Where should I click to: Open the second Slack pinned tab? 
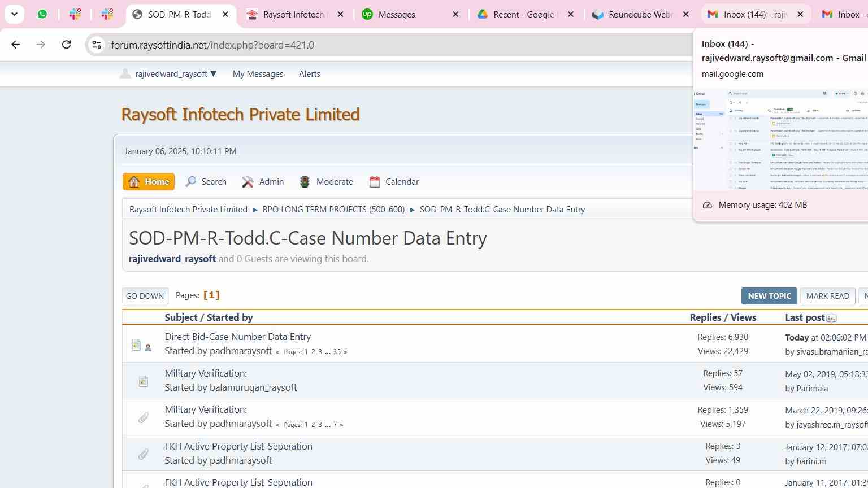point(107,14)
